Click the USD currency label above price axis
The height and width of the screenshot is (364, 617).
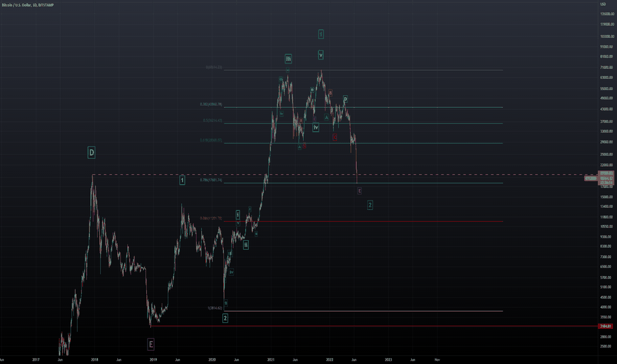(603, 5)
